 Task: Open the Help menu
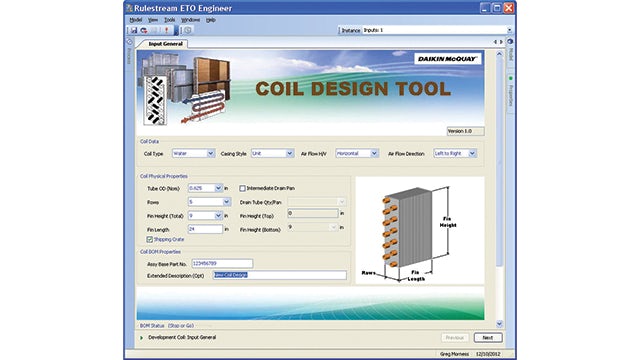[x=211, y=20]
